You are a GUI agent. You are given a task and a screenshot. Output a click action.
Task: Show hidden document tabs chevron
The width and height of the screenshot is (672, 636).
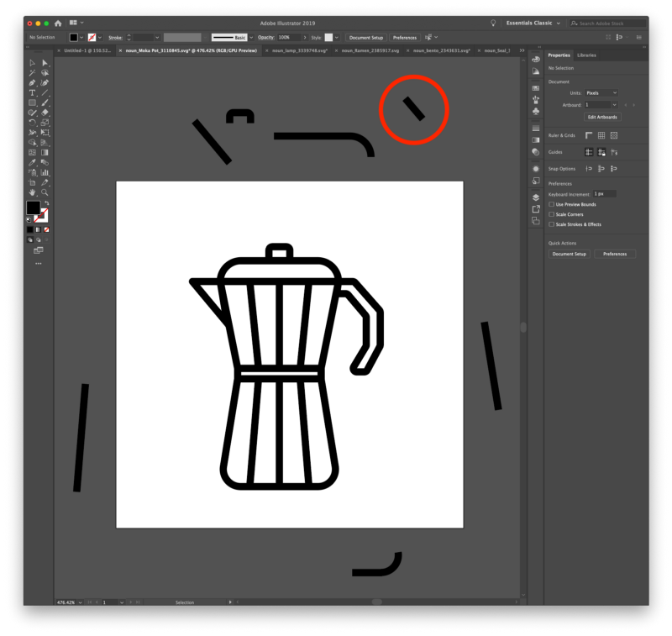[522, 50]
